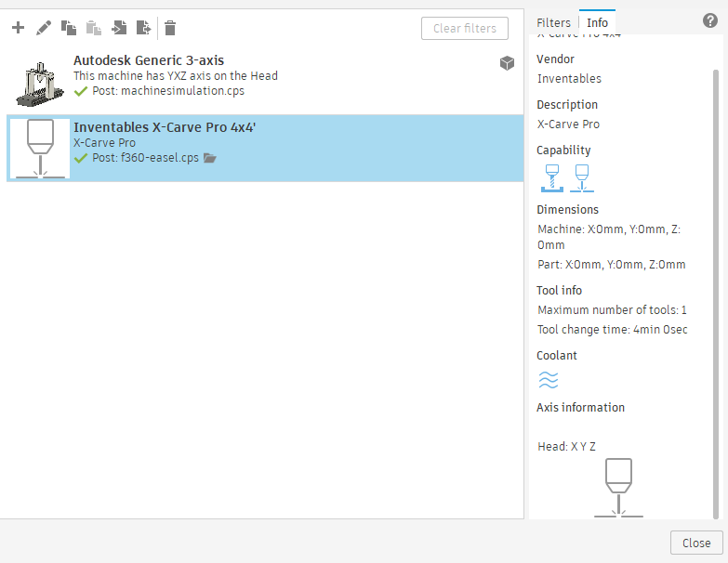
Task: Click the Maximum number of tools: 1 text
Action: click(612, 309)
